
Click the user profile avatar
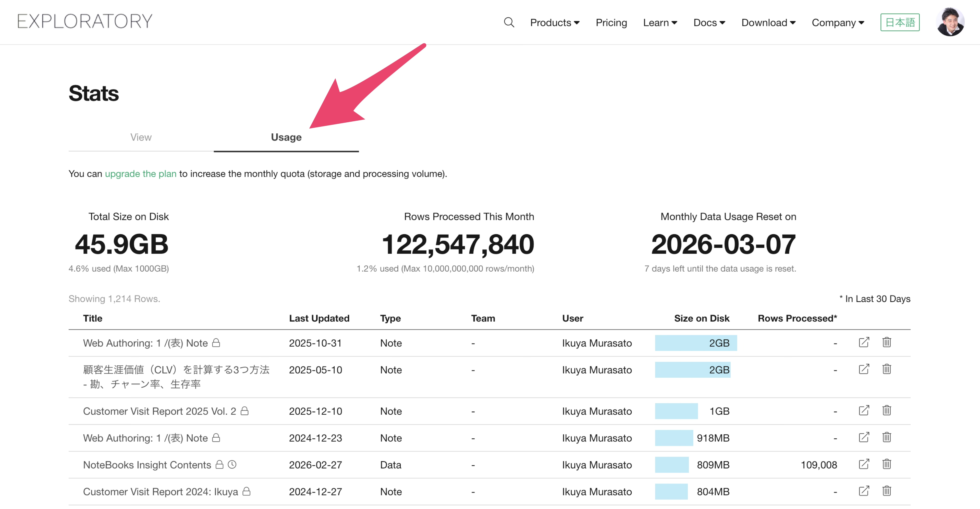[x=950, y=22]
